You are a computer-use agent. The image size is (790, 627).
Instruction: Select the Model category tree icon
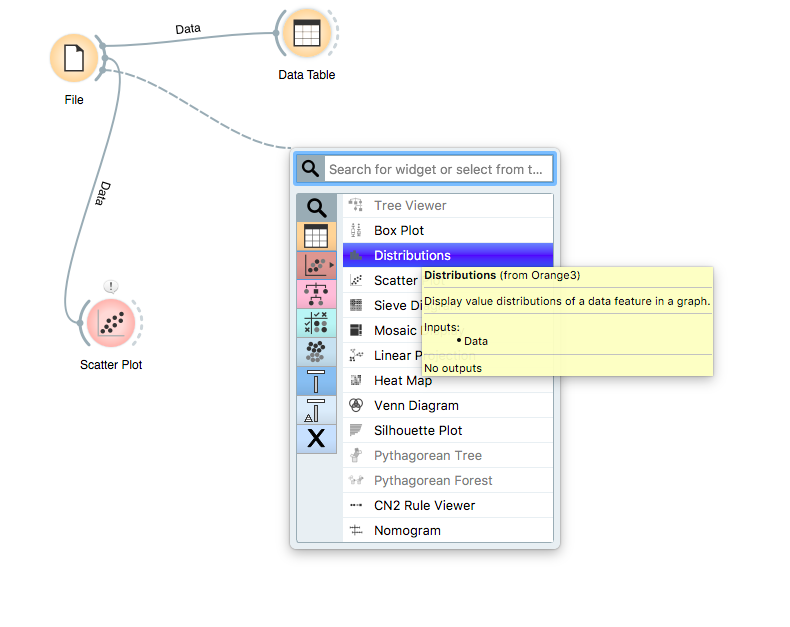click(316, 295)
